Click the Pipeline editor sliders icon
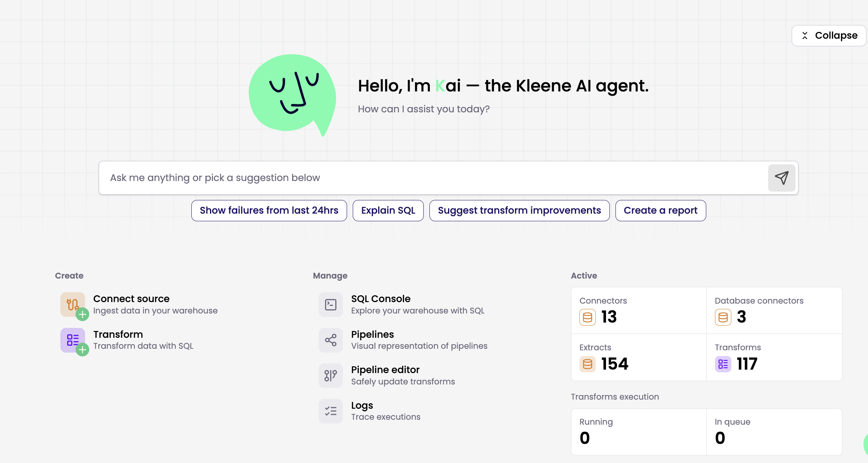The width and height of the screenshot is (868, 463). [x=331, y=376]
